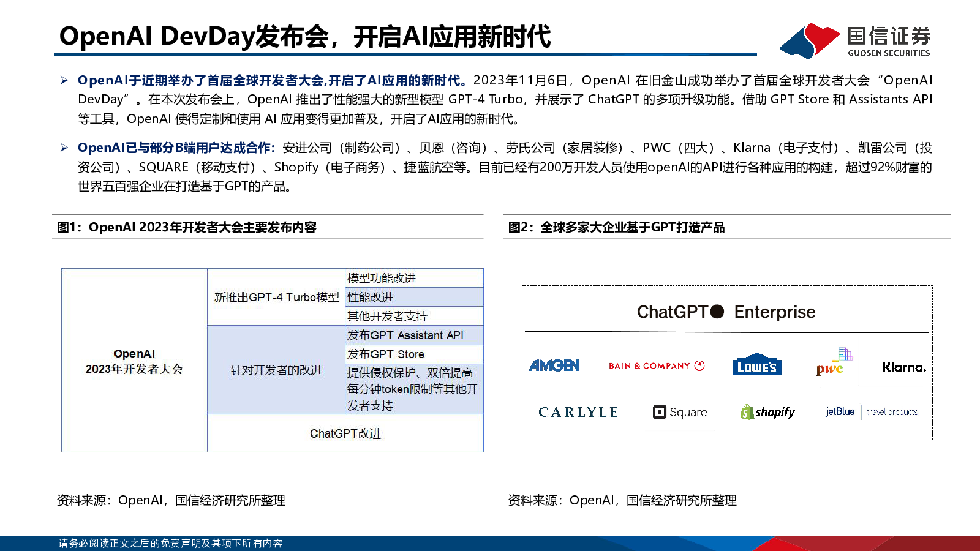Screen dimensions: 980x551
Task: Click the Klarna logo
Action: click(904, 367)
